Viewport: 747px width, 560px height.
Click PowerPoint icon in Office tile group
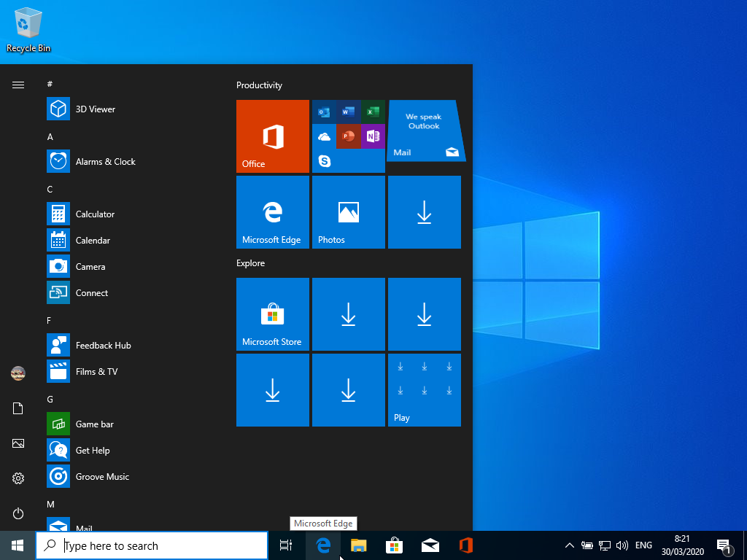(348, 136)
